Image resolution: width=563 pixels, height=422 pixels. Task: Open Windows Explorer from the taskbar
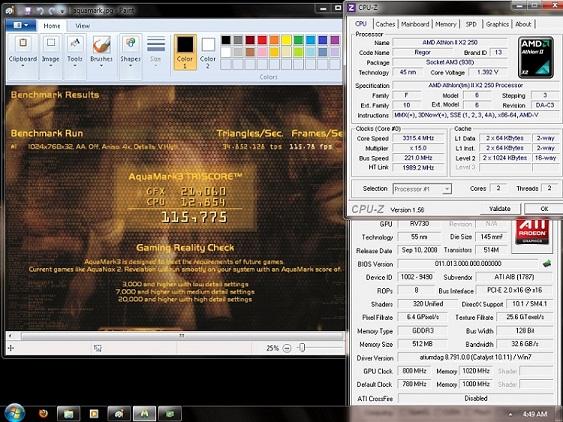(x=69, y=414)
